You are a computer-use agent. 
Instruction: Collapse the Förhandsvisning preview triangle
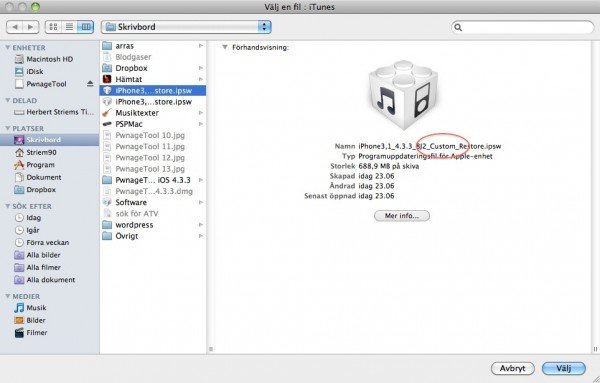225,47
